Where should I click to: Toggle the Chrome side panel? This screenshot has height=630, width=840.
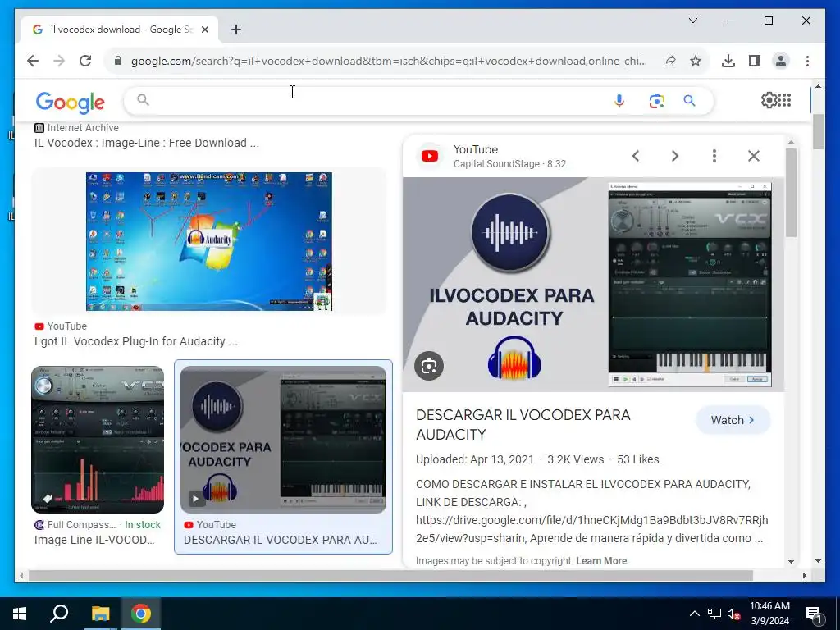click(x=755, y=61)
